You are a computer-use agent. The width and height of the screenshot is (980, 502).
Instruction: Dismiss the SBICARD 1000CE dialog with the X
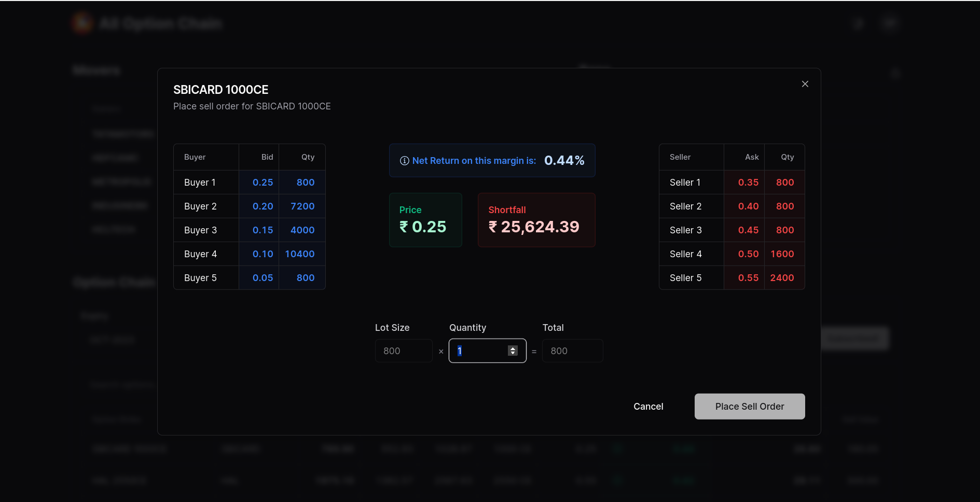pos(805,83)
